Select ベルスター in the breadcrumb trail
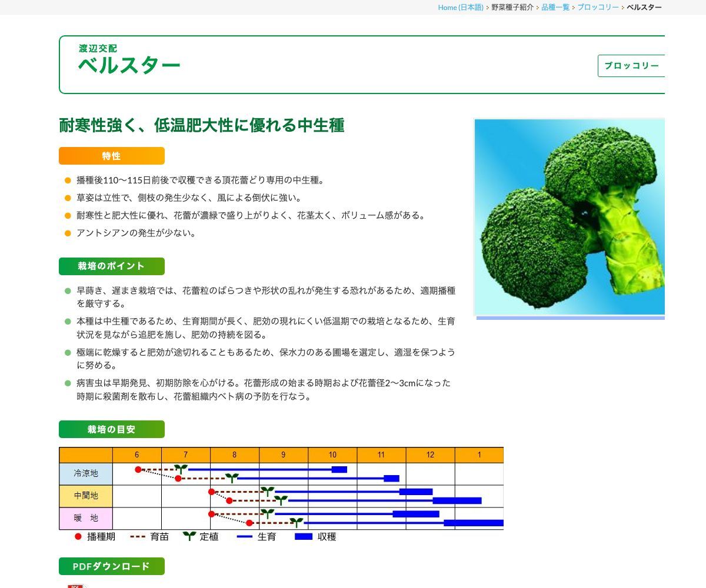 pyautogui.click(x=644, y=7)
